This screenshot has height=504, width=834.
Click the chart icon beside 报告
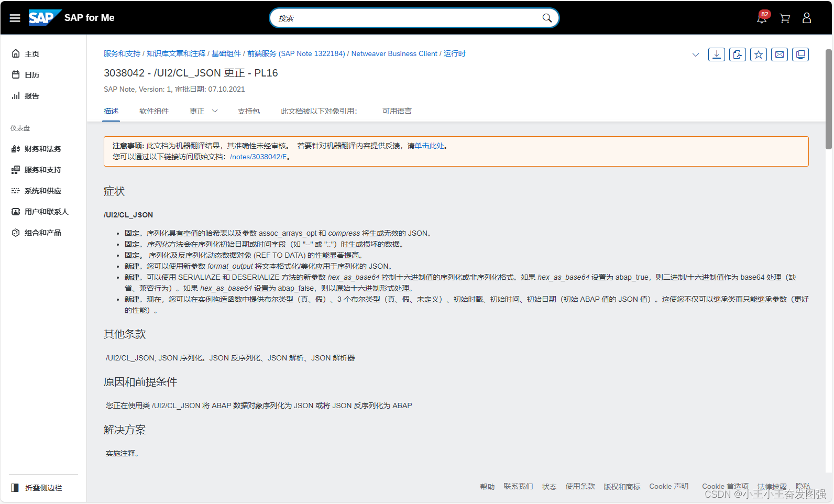pos(16,95)
